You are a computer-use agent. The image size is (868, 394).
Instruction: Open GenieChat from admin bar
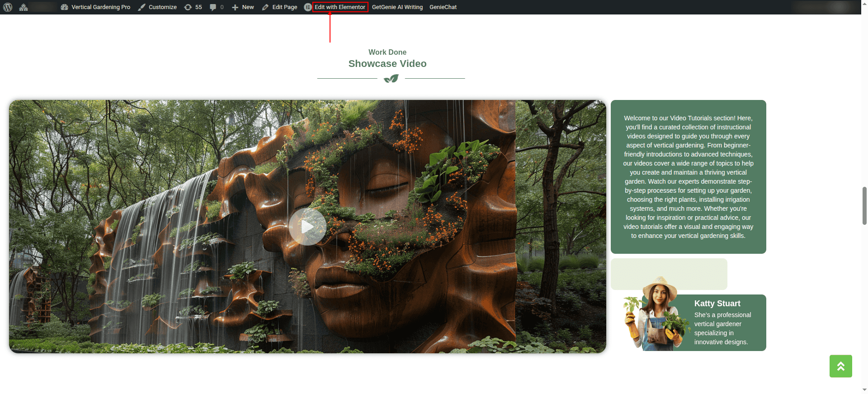pos(443,7)
